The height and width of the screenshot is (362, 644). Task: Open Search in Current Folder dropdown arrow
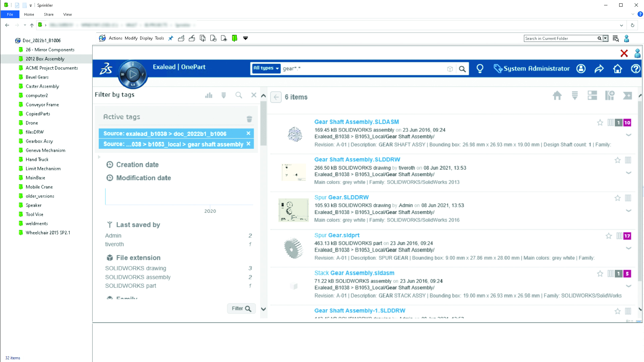pos(605,39)
